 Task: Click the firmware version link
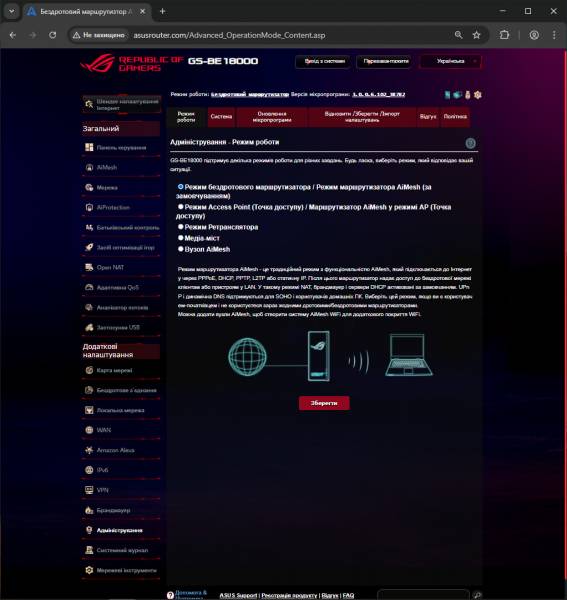click(378, 94)
